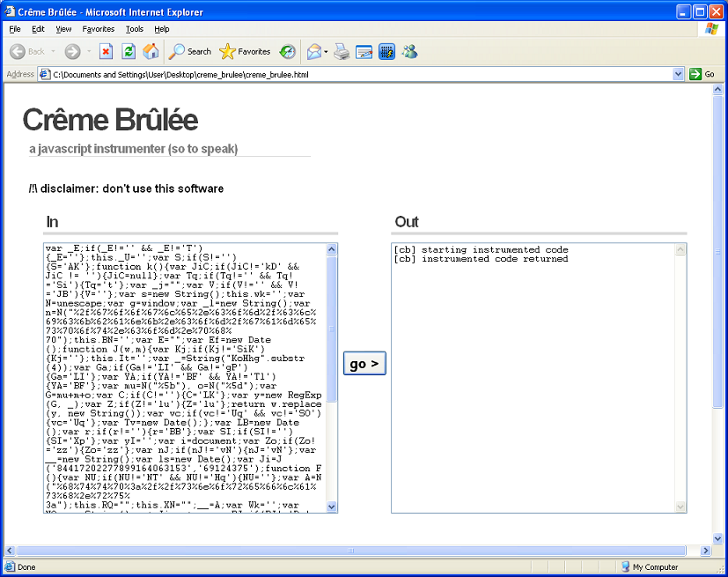Screen dimensions: 728x577
Task: Click the Messenger icon in toolbar
Action: tap(409, 52)
